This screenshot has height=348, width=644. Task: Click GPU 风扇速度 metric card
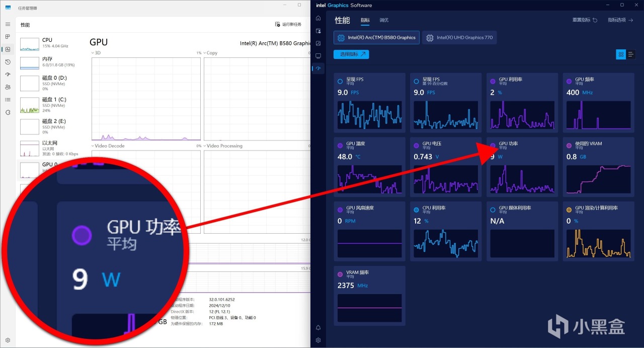pos(369,231)
